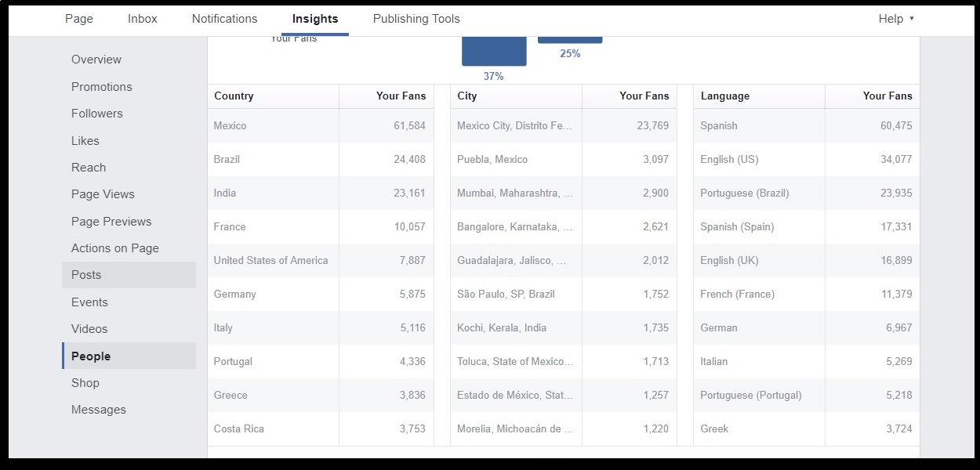
Task: Click the 60,475 fans value
Action: point(896,125)
